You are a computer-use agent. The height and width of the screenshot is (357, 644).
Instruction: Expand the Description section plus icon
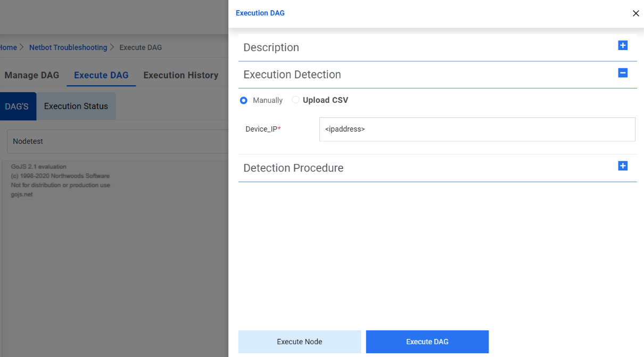(623, 46)
